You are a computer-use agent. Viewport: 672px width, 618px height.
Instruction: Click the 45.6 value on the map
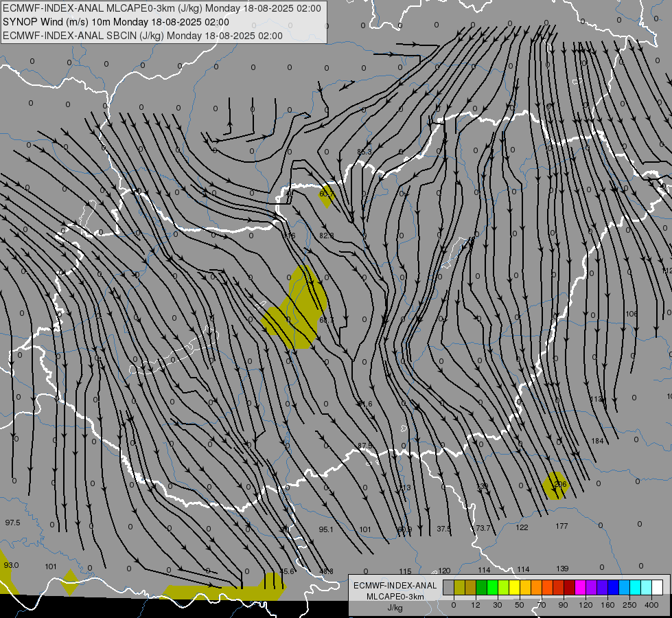tap(287, 571)
